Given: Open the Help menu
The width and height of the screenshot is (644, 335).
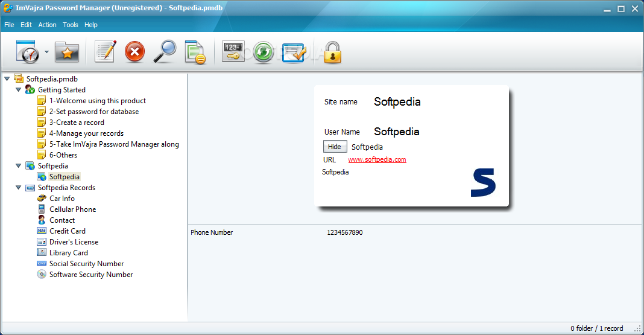Looking at the screenshot, I should click(91, 25).
